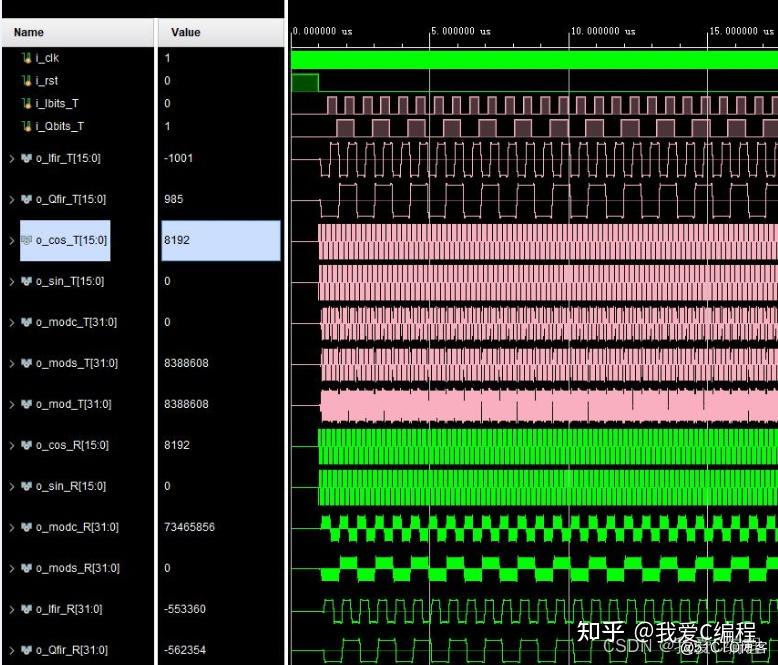Select the o_sin_T[15:0] signal row

coord(144,281)
